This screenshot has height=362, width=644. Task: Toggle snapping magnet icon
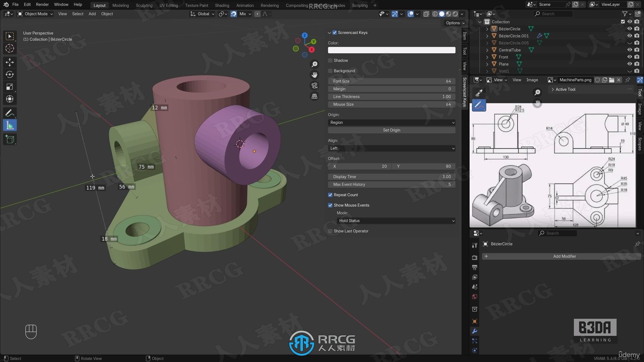click(x=233, y=14)
